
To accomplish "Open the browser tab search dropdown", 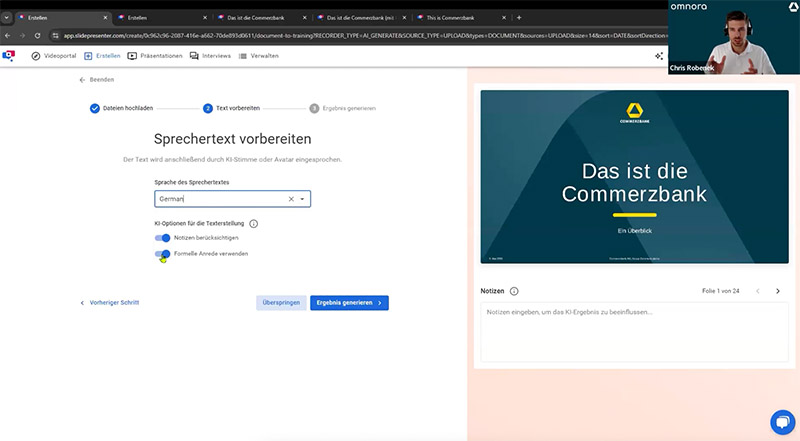I will tap(7, 17).
